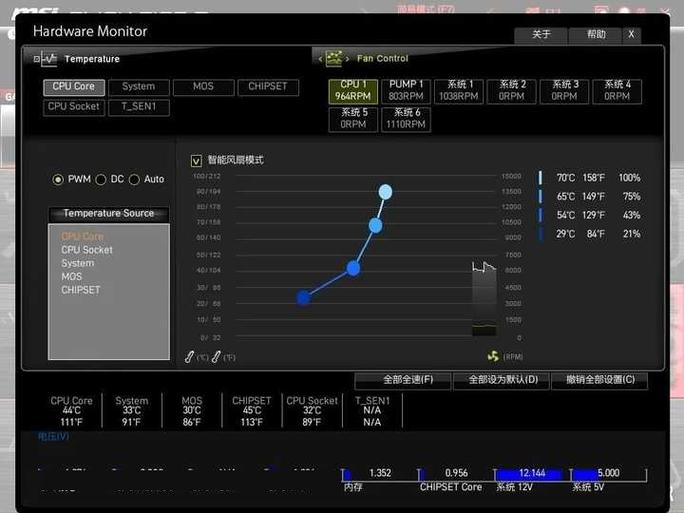Go to the previous fan with the left chevron

[321, 59]
